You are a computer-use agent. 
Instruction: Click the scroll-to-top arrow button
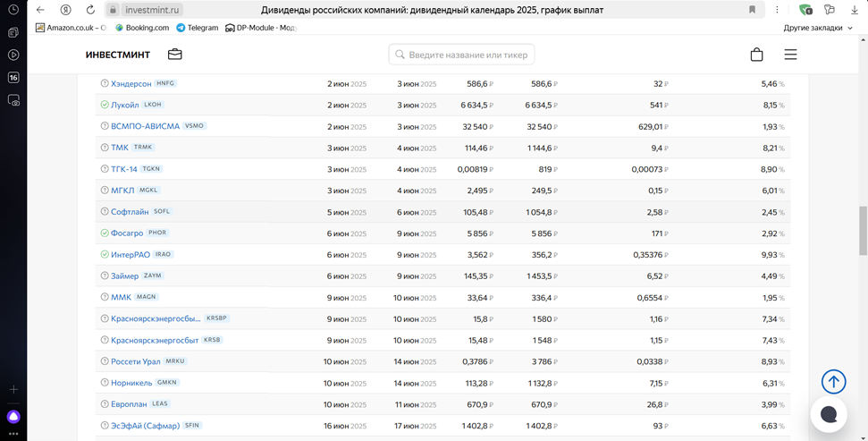coord(833,382)
